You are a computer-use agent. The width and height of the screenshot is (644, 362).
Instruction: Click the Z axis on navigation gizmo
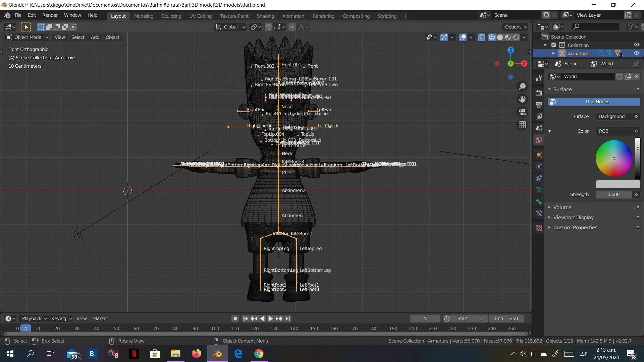point(511,50)
